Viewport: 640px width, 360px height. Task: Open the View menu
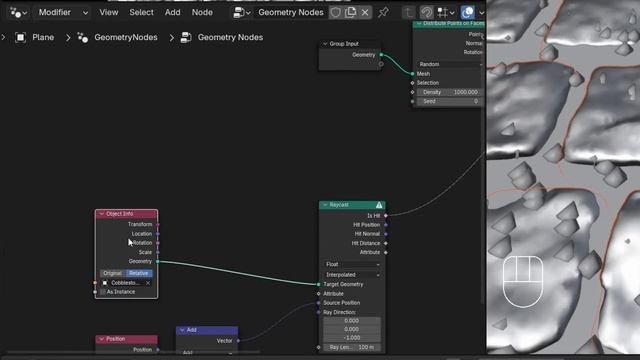coord(109,13)
